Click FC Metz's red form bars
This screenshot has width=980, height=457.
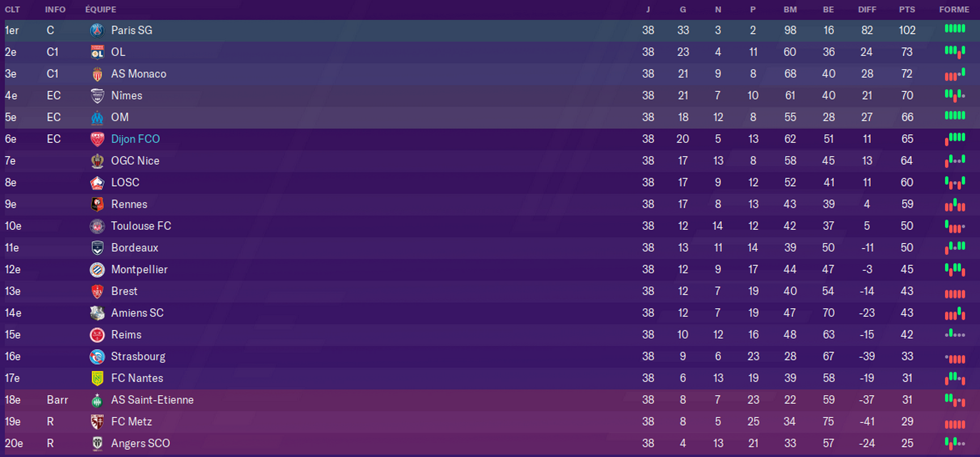(x=954, y=423)
